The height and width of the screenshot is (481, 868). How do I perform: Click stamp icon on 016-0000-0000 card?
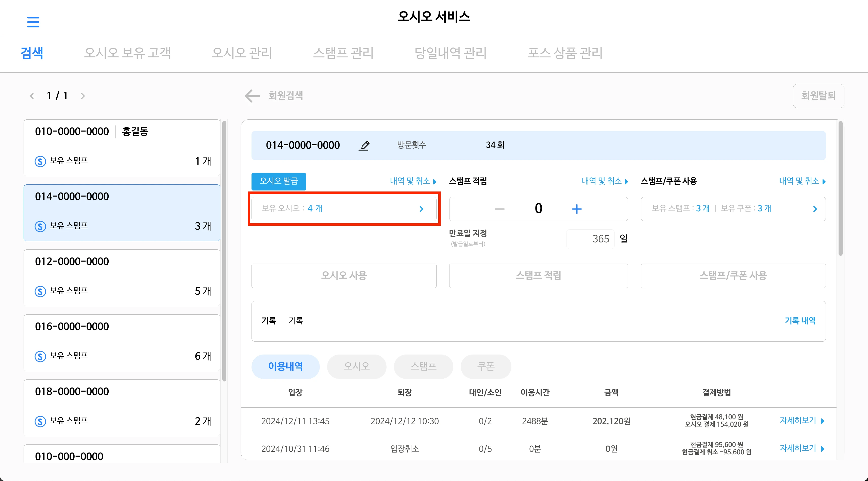pos(40,356)
